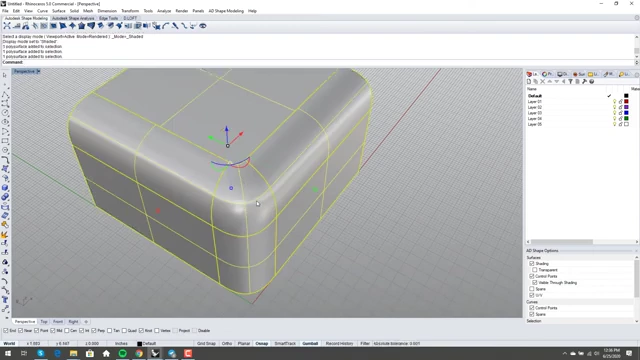Toggle the Knot osnap checkbox
Viewport: 640px width, 360px height.
click(141, 331)
